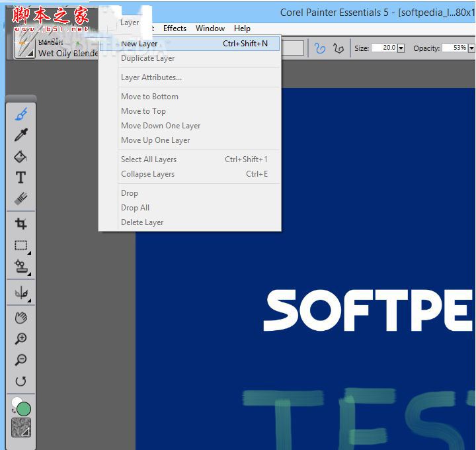The height and width of the screenshot is (450, 476).
Task: Choose Duplicate Layer menu entry
Action: pyautogui.click(x=190, y=58)
